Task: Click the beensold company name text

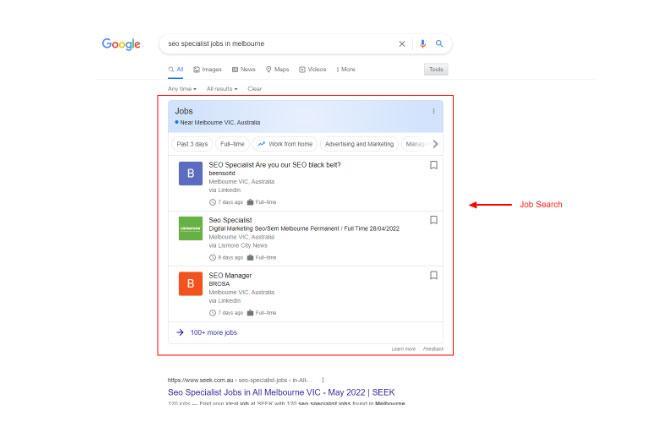Action: pos(222,173)
